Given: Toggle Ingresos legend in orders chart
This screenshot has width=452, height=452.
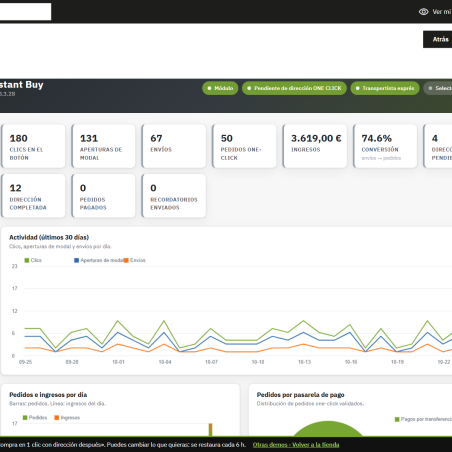Looking at the screenshot, I should point(67,418).
